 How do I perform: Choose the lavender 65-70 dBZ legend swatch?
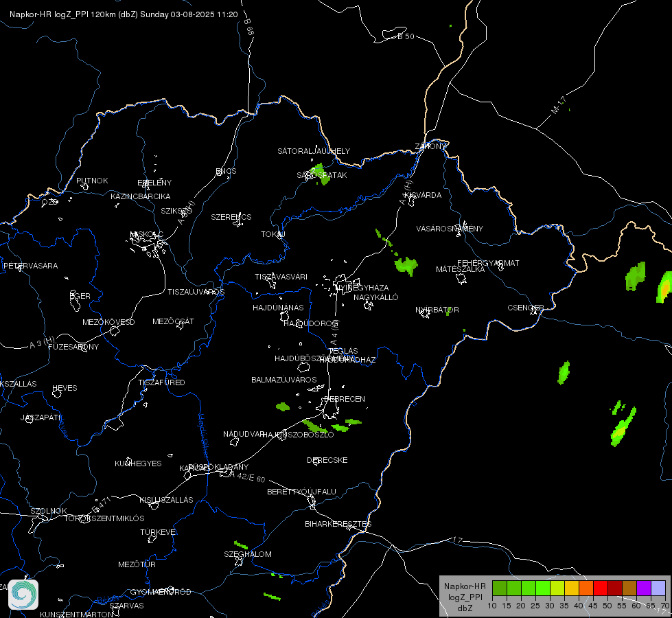658,588
